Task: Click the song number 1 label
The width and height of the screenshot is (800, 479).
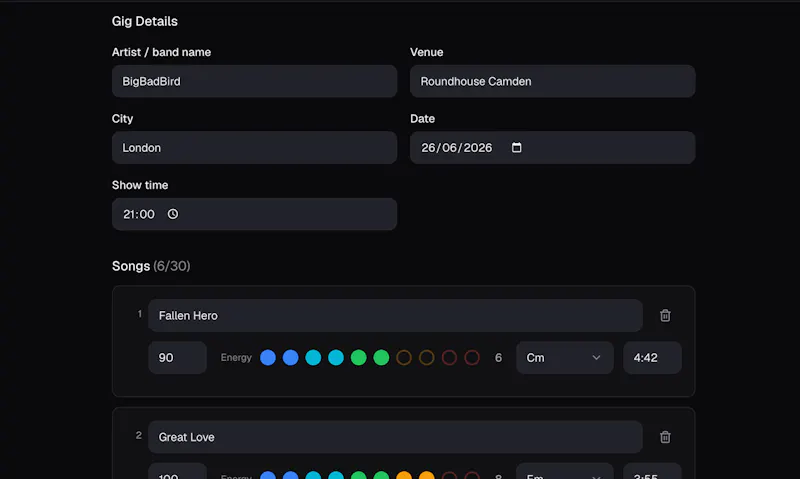Action: 139,314
